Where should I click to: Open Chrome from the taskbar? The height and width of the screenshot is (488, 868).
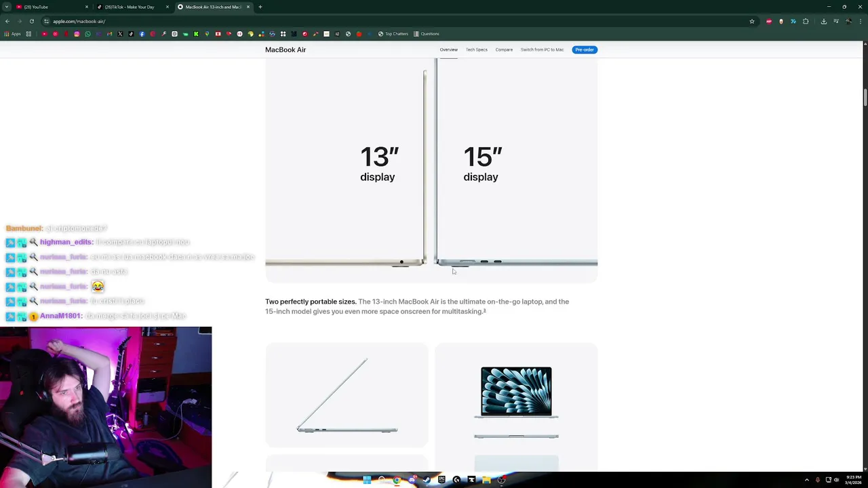pos(397,480)
